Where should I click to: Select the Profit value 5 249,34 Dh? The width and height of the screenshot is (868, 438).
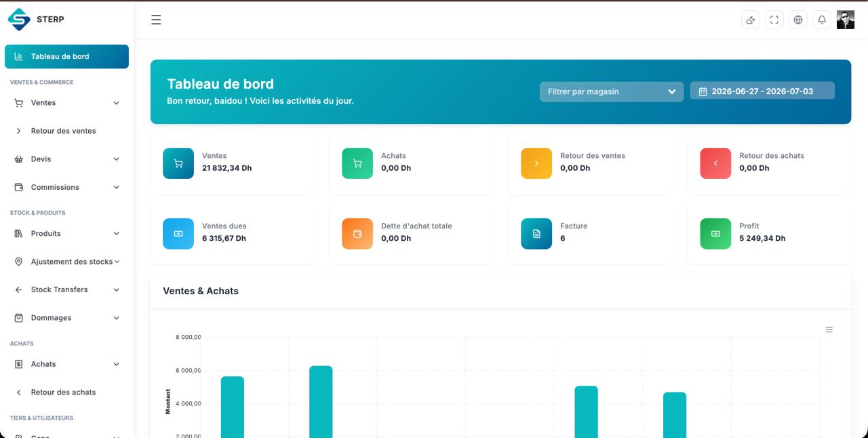pyautogui.click(x=762, y=239)
